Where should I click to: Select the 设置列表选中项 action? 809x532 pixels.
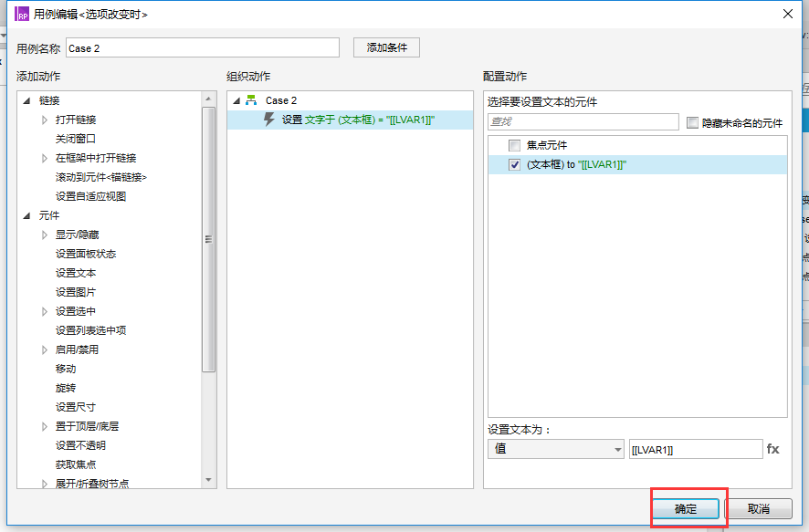[90, 330]
